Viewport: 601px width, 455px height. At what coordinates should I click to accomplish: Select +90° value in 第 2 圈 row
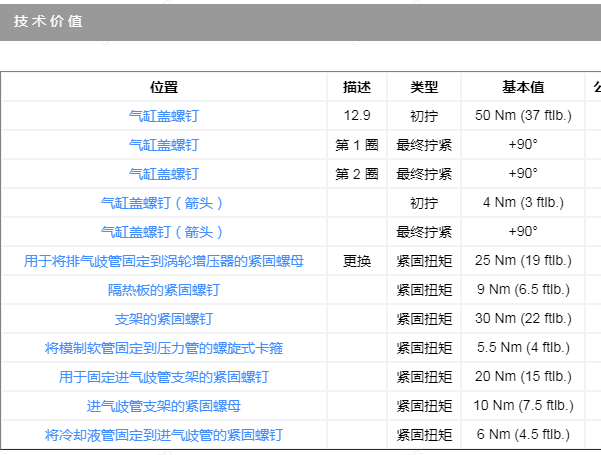click(523, 174)
